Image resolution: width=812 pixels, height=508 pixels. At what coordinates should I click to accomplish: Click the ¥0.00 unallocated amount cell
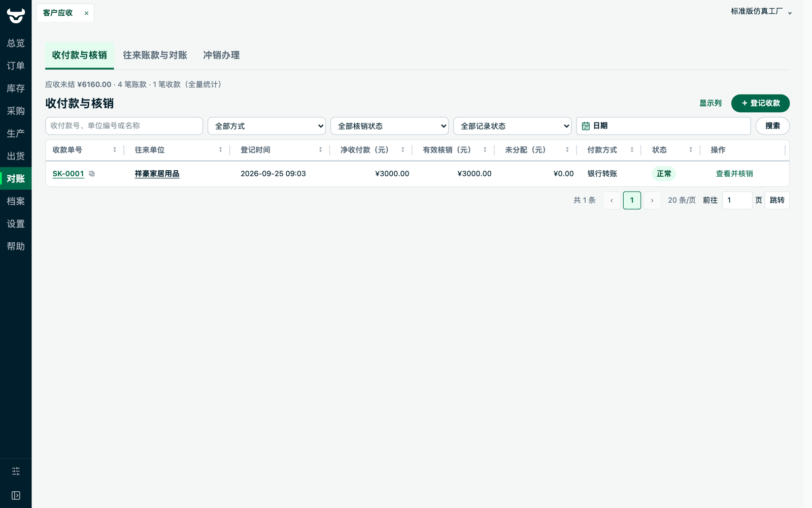(563, 174)
